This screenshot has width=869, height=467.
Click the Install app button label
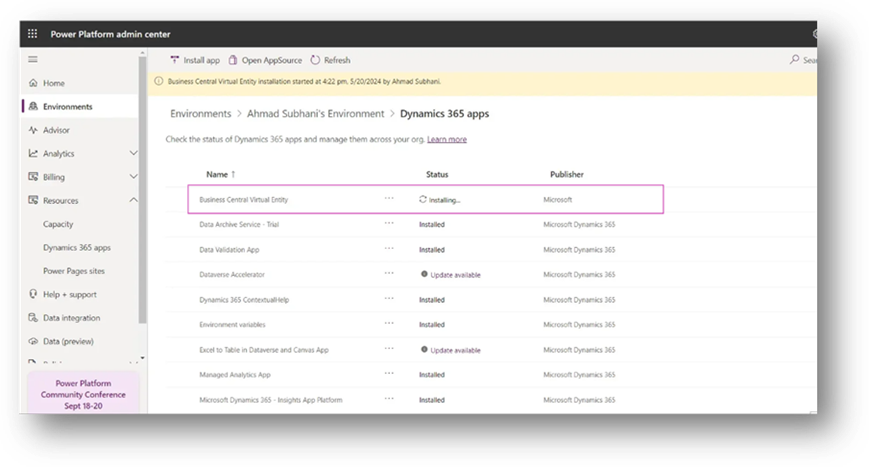[202, 60]
